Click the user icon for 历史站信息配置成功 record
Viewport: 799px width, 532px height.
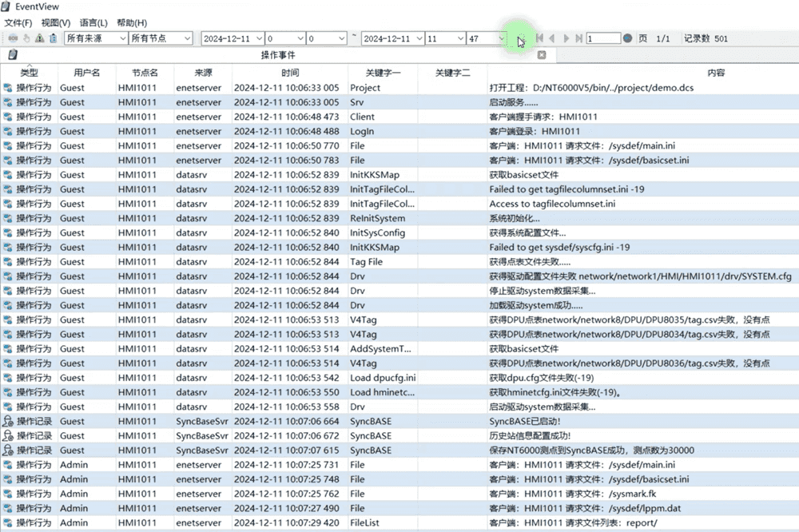tap(8, 435)
